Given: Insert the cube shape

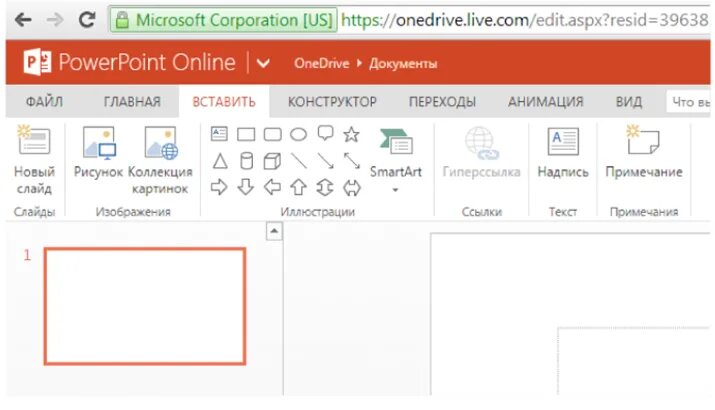Looking at the screenshot, I should click(272, 161).
